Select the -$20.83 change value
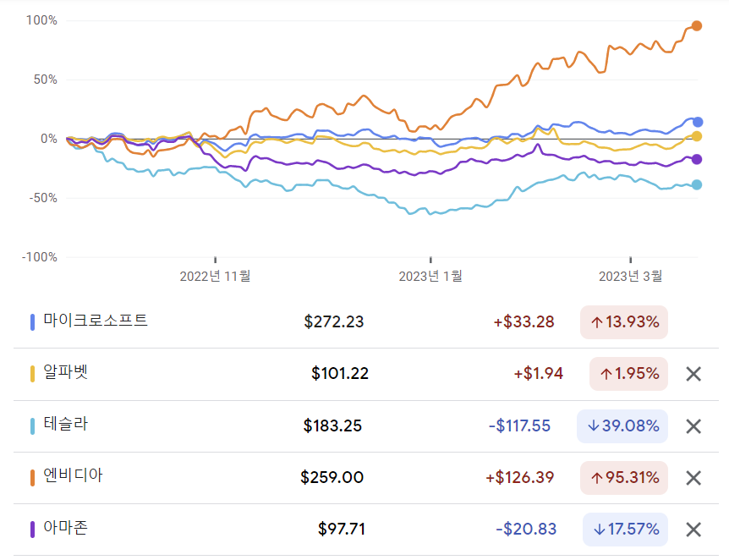729x560 pixels. [526, 529]
